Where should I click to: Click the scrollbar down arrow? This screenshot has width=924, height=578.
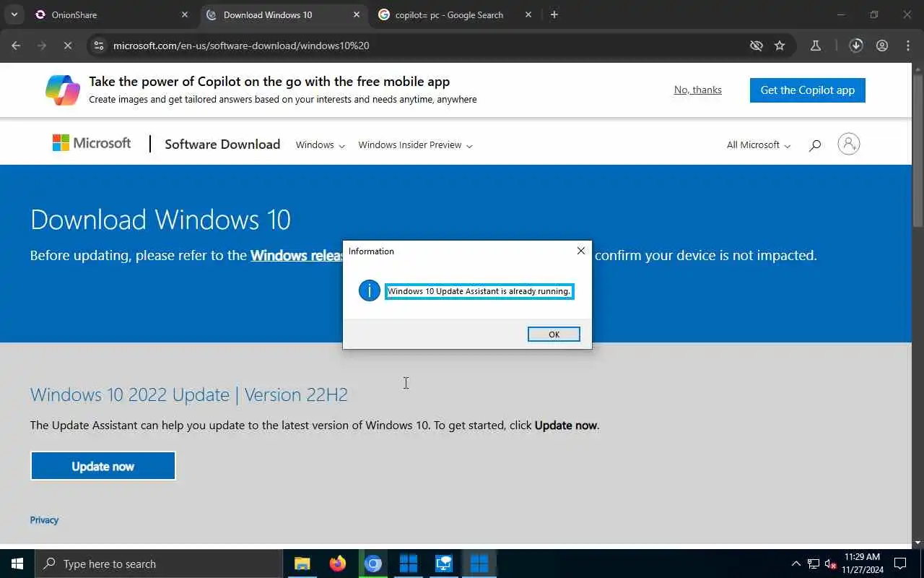(918, 542)
